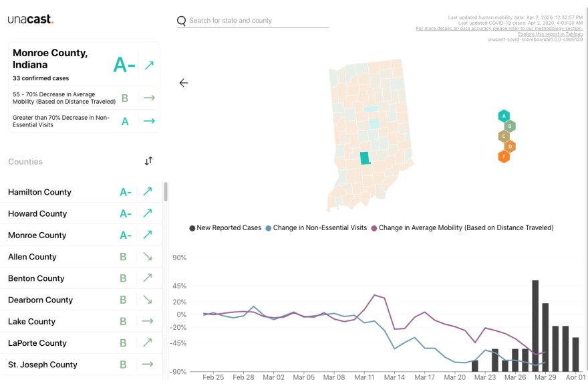588x392 pixels.
Task: Open Allen County row
Action: coord(81,257)
